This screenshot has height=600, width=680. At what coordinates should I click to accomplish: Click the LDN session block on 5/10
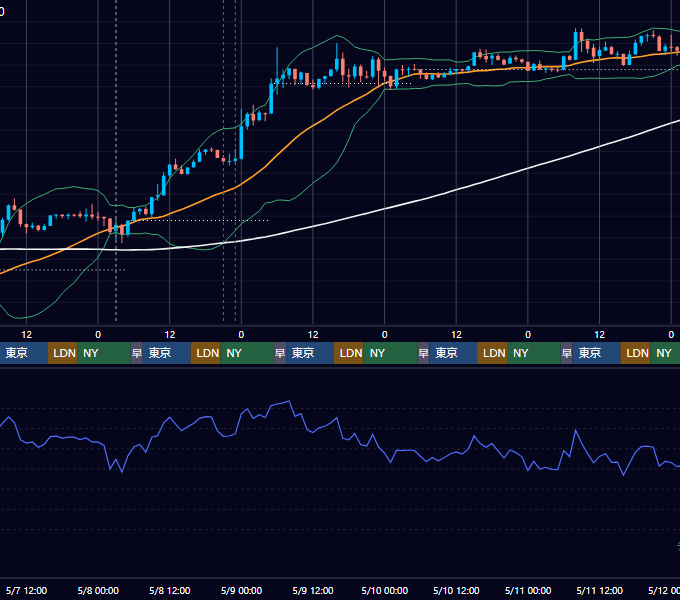492,353
